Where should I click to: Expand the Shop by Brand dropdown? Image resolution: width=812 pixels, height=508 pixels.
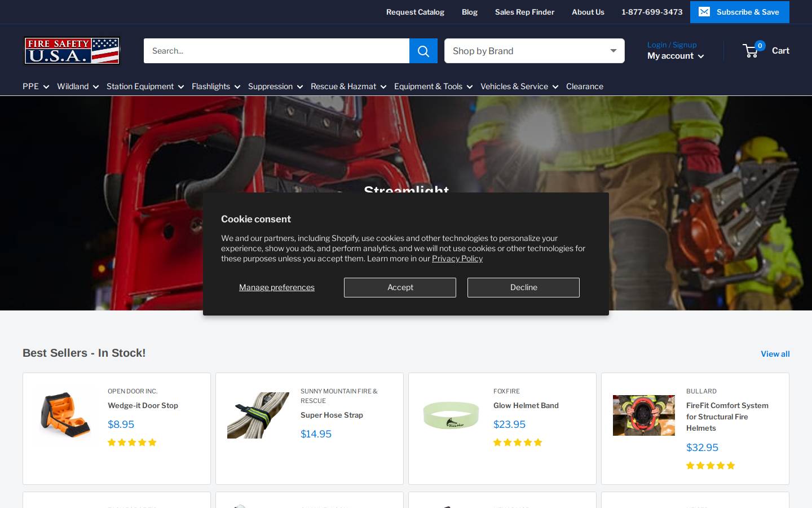(535, 51)
